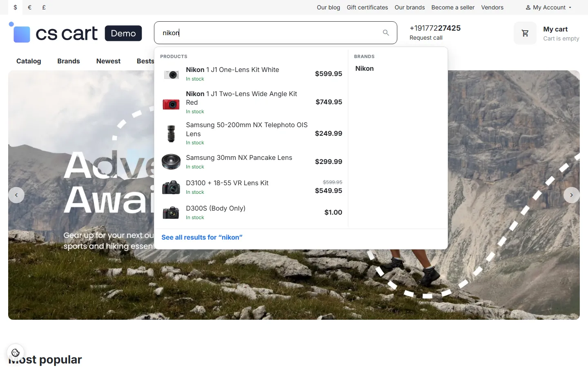Click Samsung telephoto lens thumbnail
588x368 pixels.
point(171,134)
